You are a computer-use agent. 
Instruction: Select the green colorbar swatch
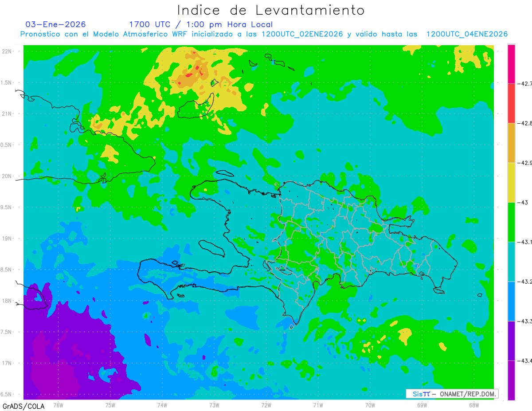pyautogui.click(x=511, y=222)
